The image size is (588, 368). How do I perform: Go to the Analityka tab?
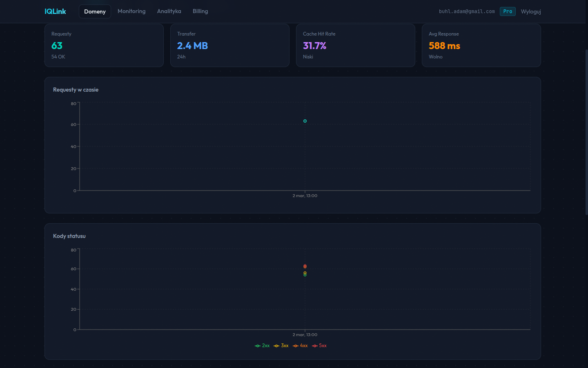pyautogui.click(x=169, y=11)
